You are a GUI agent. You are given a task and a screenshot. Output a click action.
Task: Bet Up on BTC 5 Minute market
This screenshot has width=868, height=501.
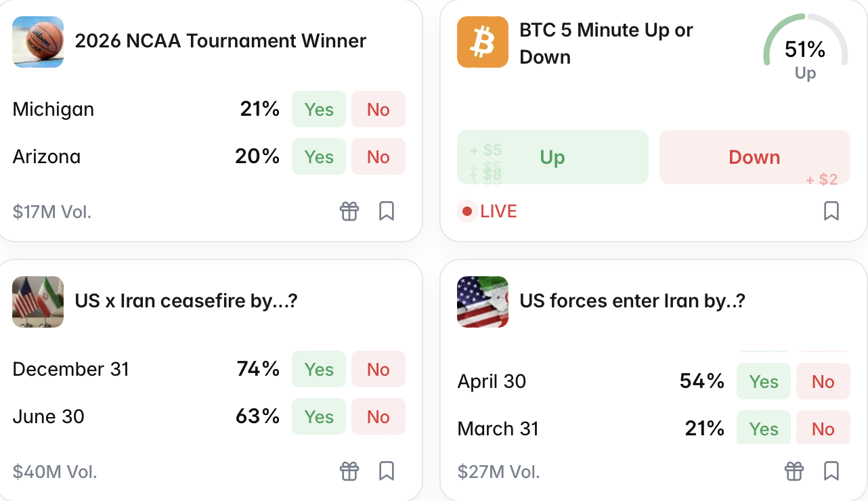[552, 156]
